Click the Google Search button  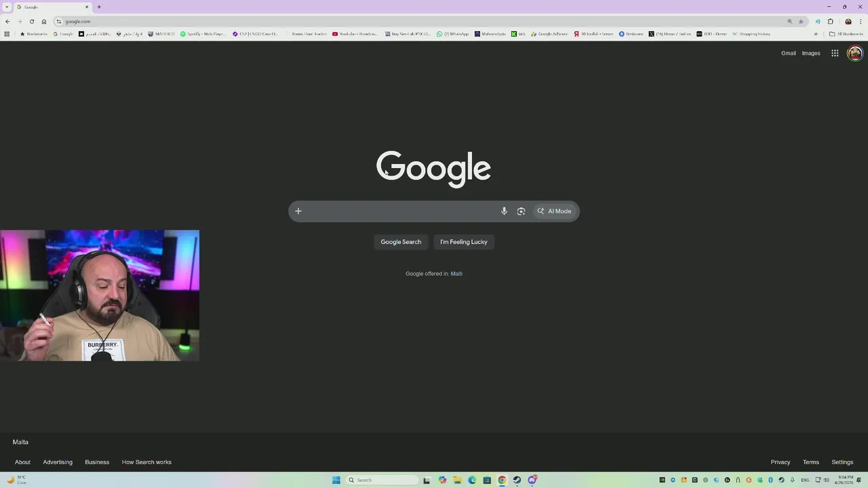point(401,242)
